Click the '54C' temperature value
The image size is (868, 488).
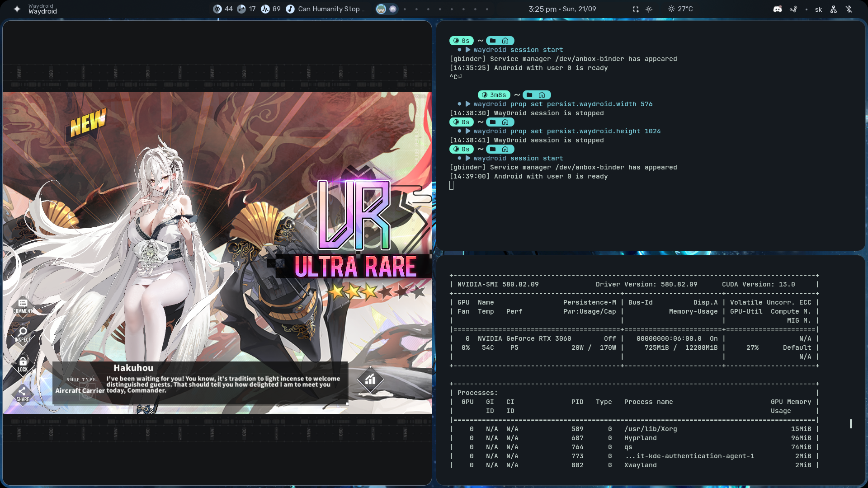point(488,347)
